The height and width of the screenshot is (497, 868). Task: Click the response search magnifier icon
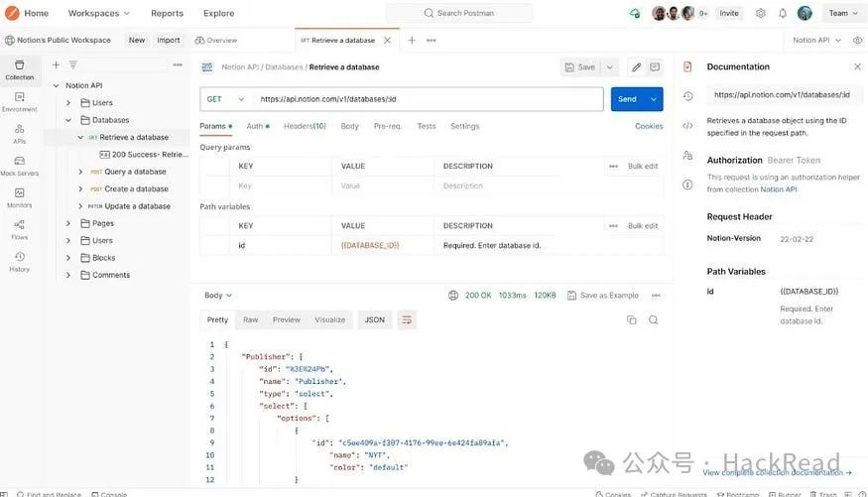point(653,319)
